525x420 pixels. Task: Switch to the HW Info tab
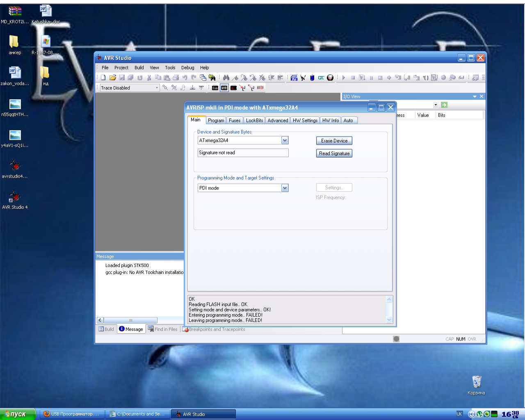point(331,121)
